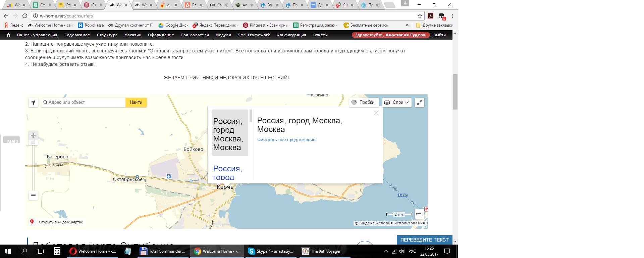Reload the page in the browser
The image size is (644, 258).
(25, 16)
